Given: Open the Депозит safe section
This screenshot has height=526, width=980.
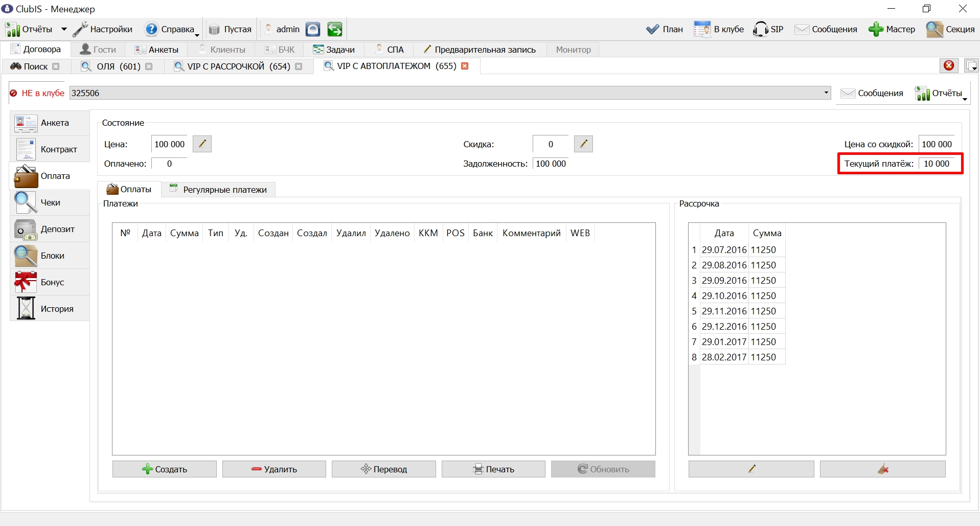Looking at the screenshot, I should [x=50, y=229].
